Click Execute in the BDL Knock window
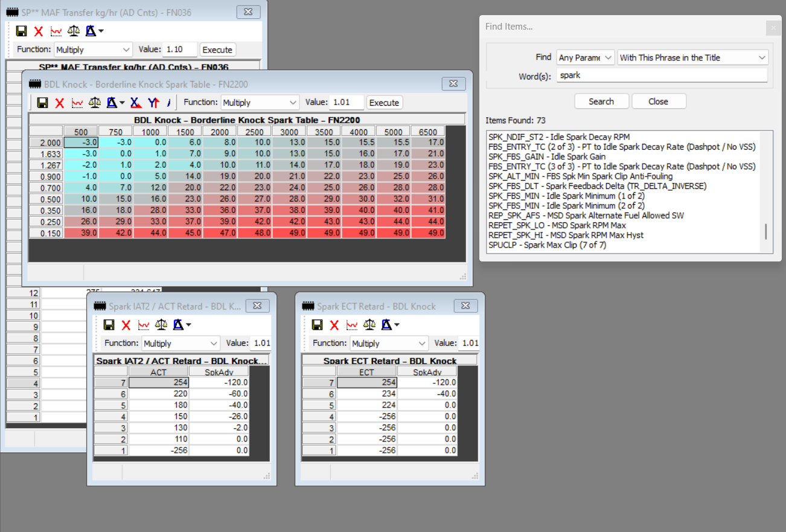 pyautogui.click(x=384, y=103)
